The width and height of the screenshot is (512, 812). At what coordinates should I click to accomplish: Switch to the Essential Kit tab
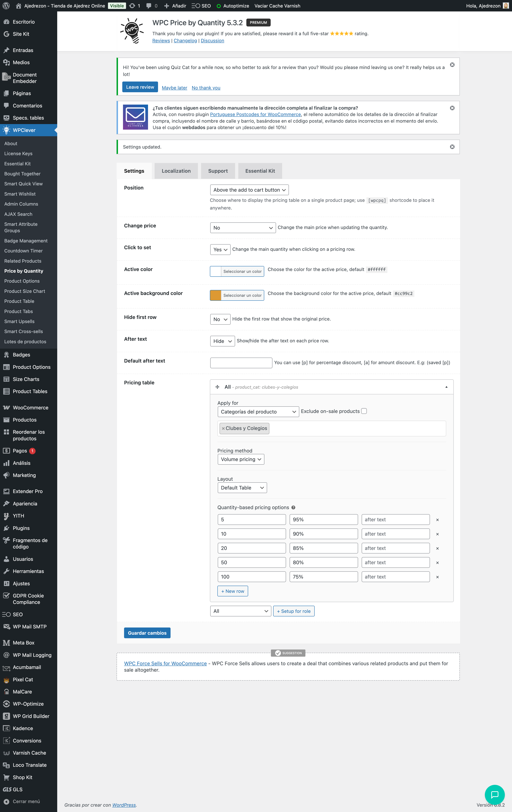click(x=260, y=171)
